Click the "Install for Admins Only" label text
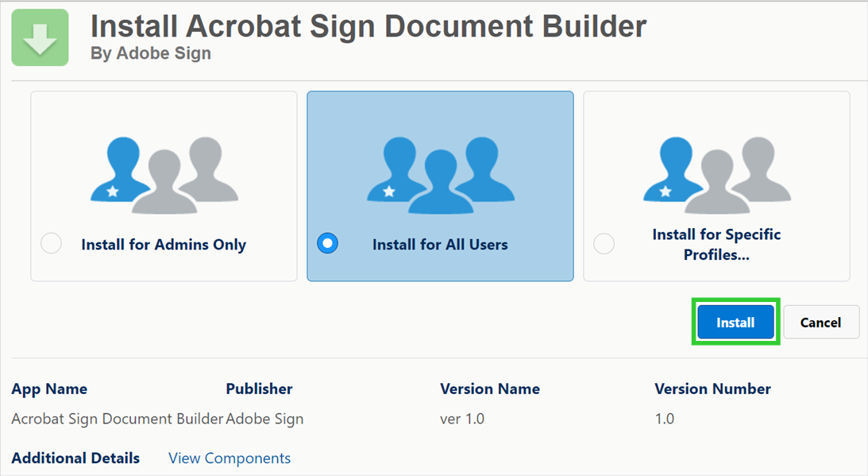868x476 pixels. pos(164,245)
